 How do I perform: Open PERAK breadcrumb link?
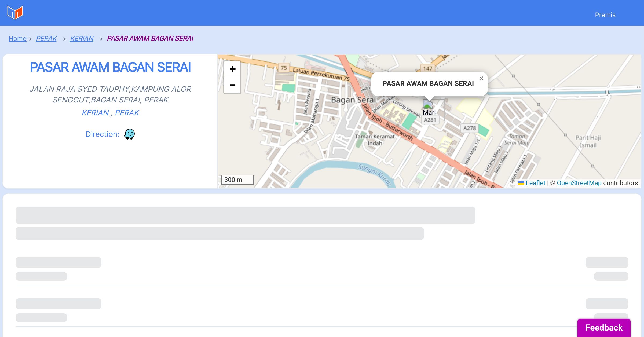tap(46, 39)
